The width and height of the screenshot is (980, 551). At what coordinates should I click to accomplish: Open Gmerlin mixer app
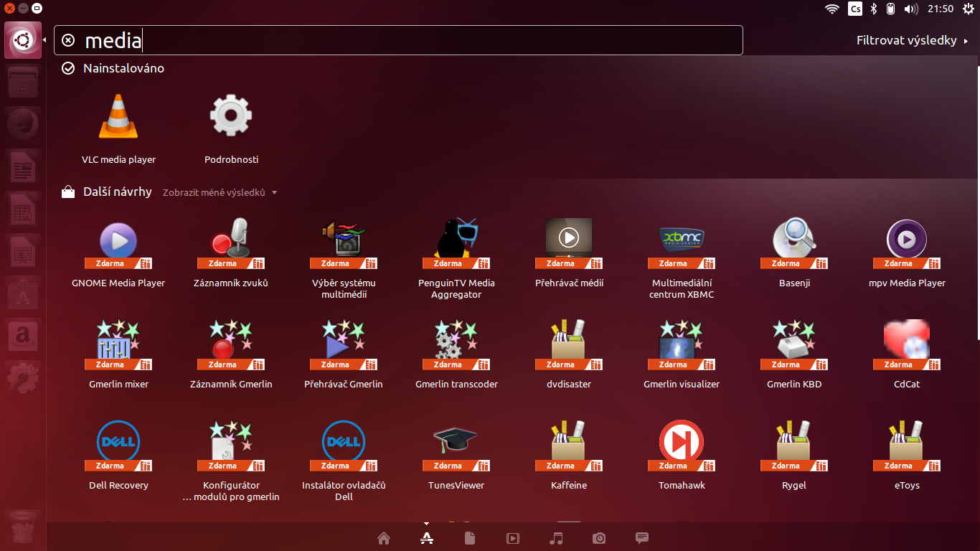(x=118, y=354)
